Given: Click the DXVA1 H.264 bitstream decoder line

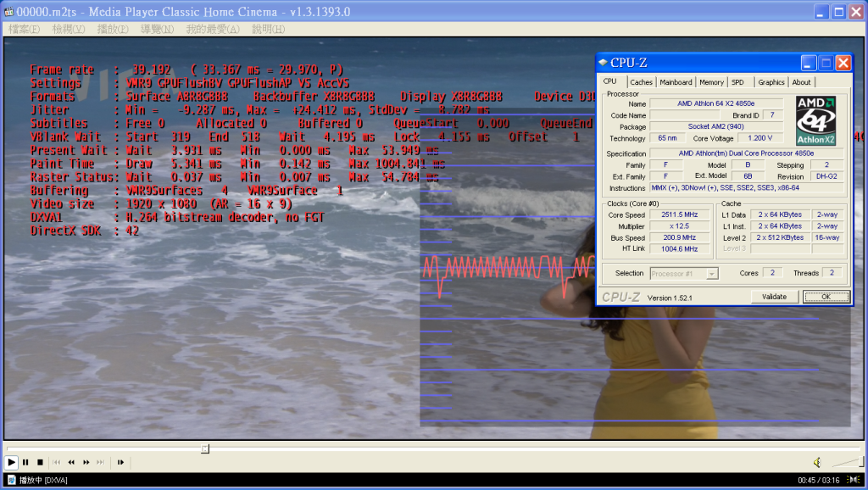Looking at the screenshot, I should [177, 218].
